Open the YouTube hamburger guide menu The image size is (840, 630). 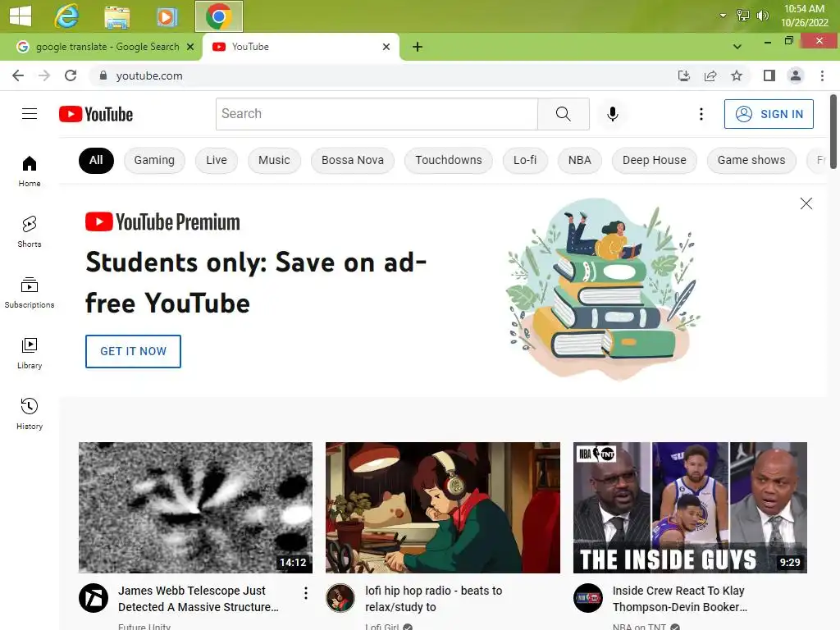(x=30, y=113)
